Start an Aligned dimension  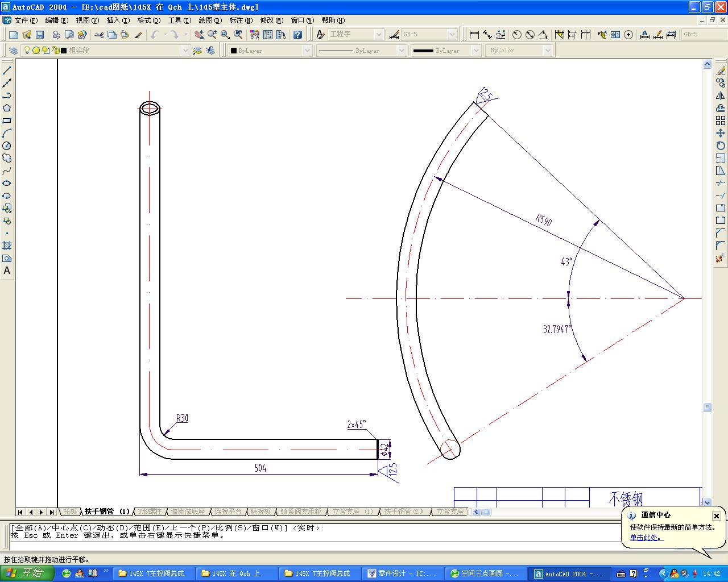487,35
